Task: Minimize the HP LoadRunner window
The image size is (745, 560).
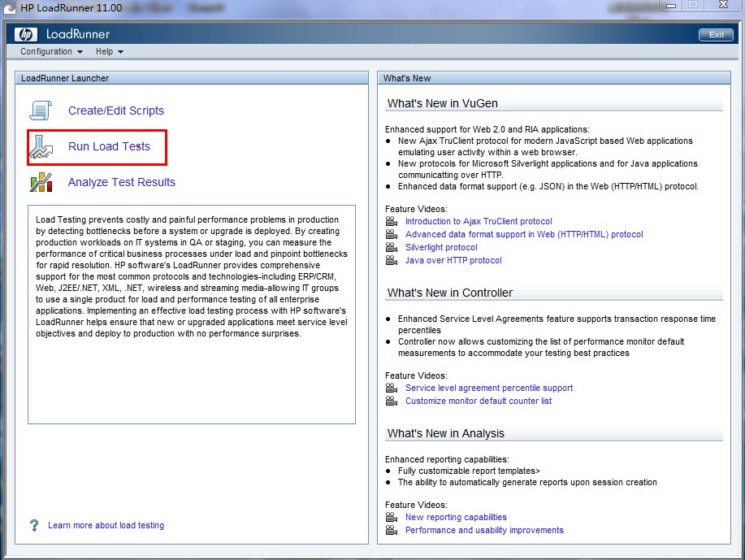Action: [x=671, y=5]
